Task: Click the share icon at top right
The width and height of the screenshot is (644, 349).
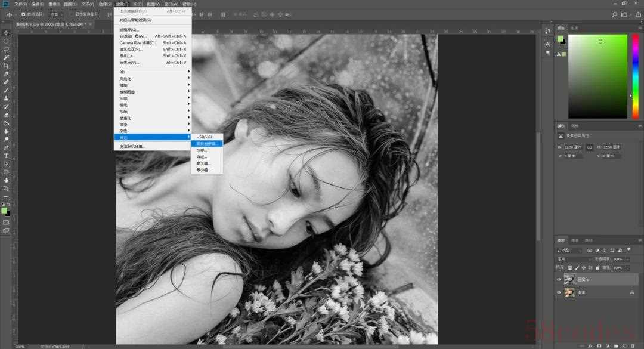Action: point(638,14)
